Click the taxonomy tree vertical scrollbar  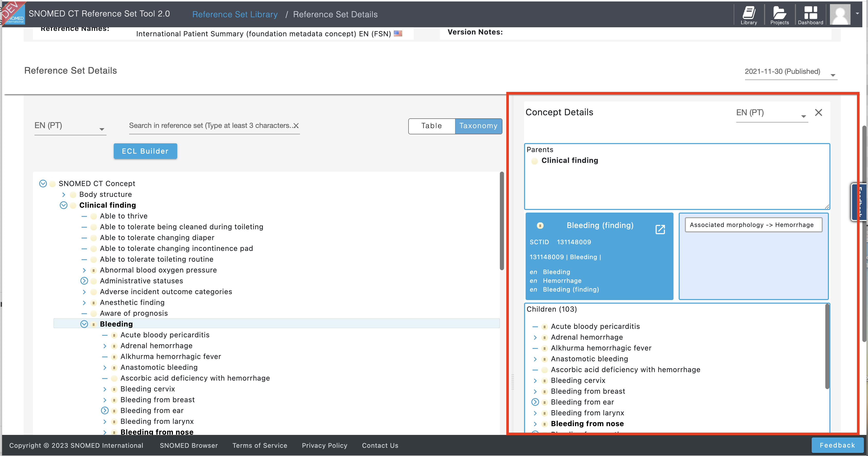(x=502, y=221)
